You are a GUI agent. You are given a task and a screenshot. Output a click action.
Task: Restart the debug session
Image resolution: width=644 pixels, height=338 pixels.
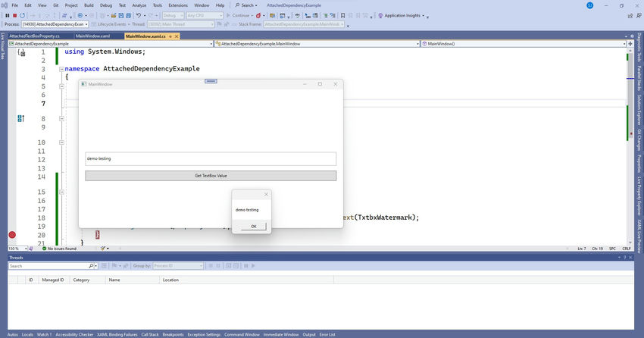click(x=22, y=16)
